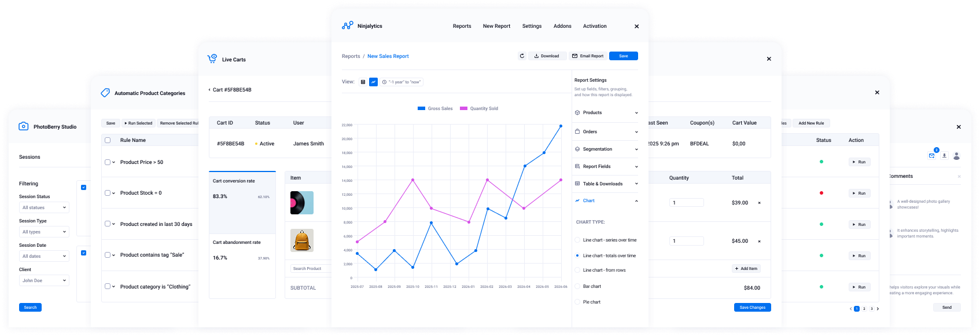Viewport: 980px width, 336px height.
Task: Check the Product Price > 50 rule
Action: pyautogui.click(x=107, y=162)
